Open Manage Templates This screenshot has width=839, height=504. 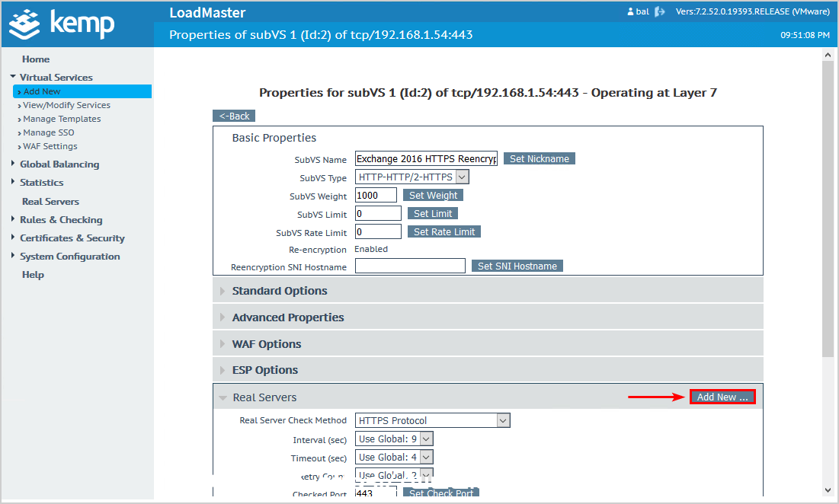(62, 119)
